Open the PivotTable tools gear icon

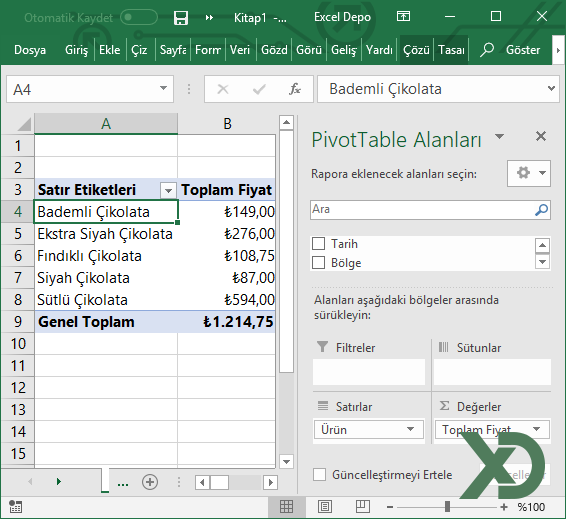click(528, 173)
